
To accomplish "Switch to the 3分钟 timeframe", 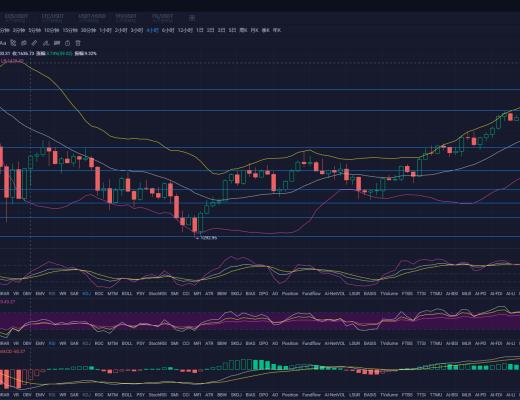I will pyautogui.click(x=19, y=30).
